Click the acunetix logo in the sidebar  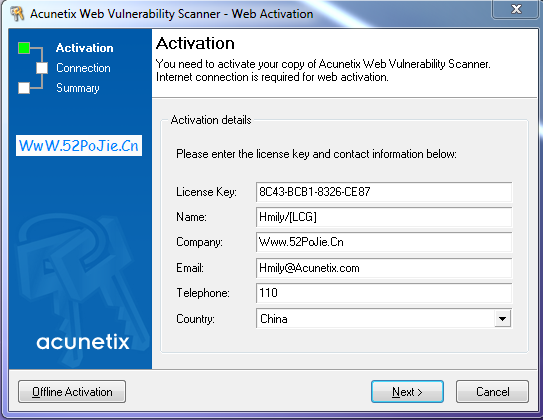[83, 342]
